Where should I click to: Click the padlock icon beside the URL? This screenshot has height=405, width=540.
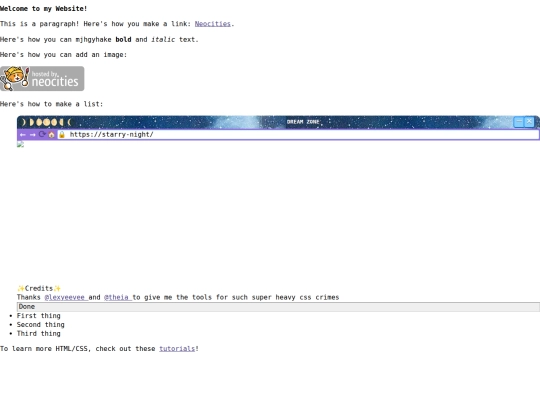click(x=62, y=135)
